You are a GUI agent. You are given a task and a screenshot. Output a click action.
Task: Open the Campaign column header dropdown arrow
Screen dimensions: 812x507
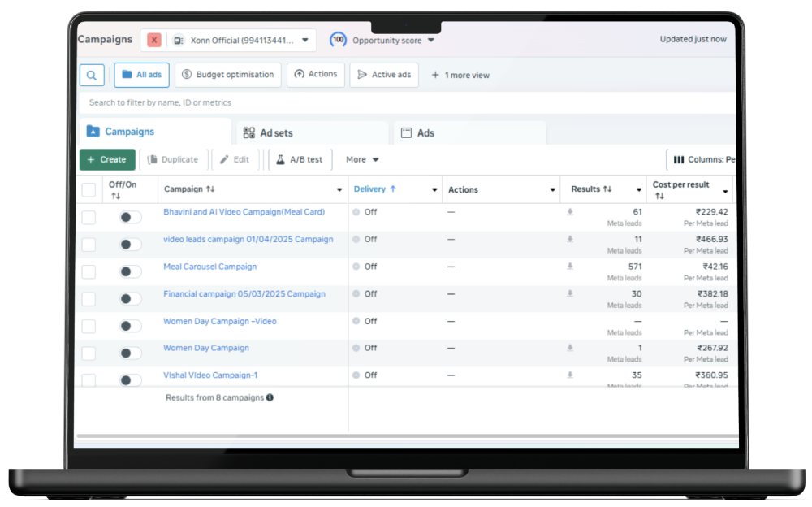(x=339, y=190)
